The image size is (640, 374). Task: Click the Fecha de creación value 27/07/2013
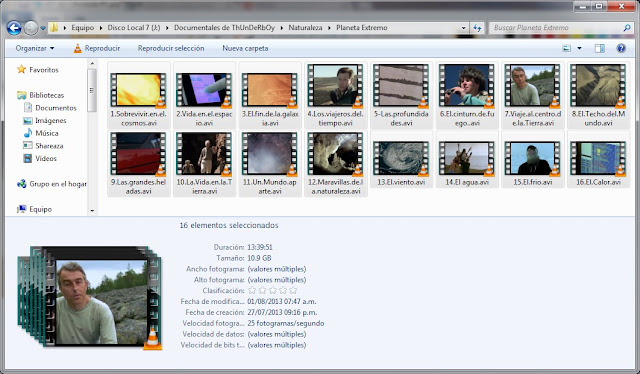[282, 312]
